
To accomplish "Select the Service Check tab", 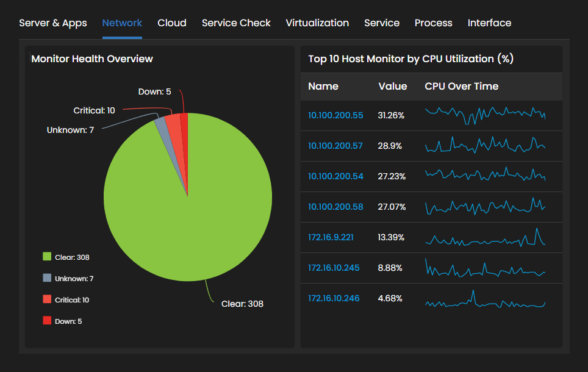I will pyautogui.click(x=236, y=23).
